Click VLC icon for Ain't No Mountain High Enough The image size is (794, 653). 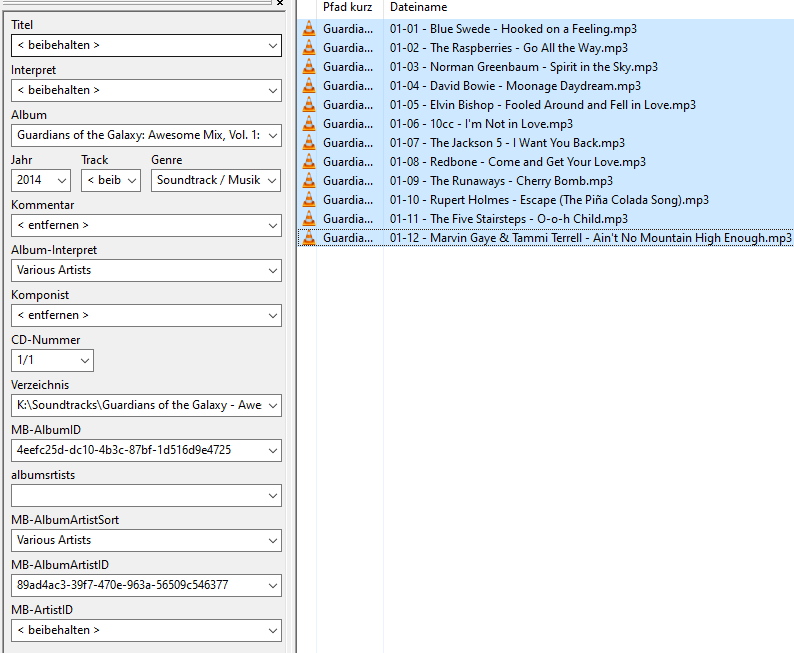point(309,238)
